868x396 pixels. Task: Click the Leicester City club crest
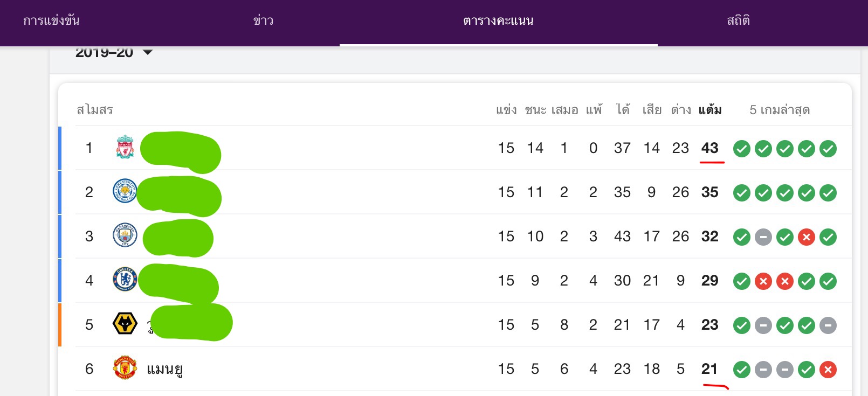pyautogui.click(x=125, y=191)
